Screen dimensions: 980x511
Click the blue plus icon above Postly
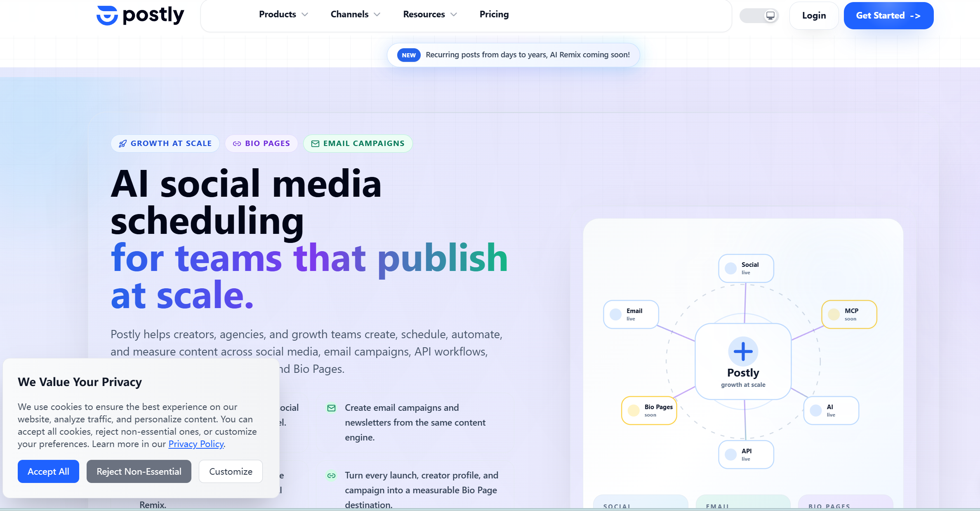pos(743,351)
